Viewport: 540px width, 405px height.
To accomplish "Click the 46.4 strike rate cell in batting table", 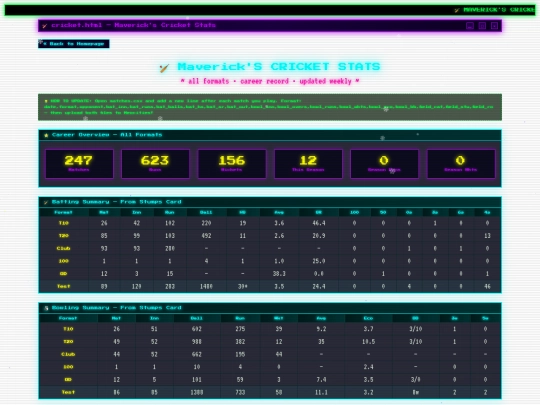I will [319, 223].
